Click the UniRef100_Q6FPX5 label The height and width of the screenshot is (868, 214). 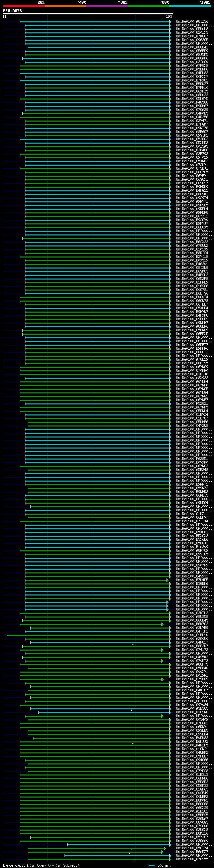[192, 334]
